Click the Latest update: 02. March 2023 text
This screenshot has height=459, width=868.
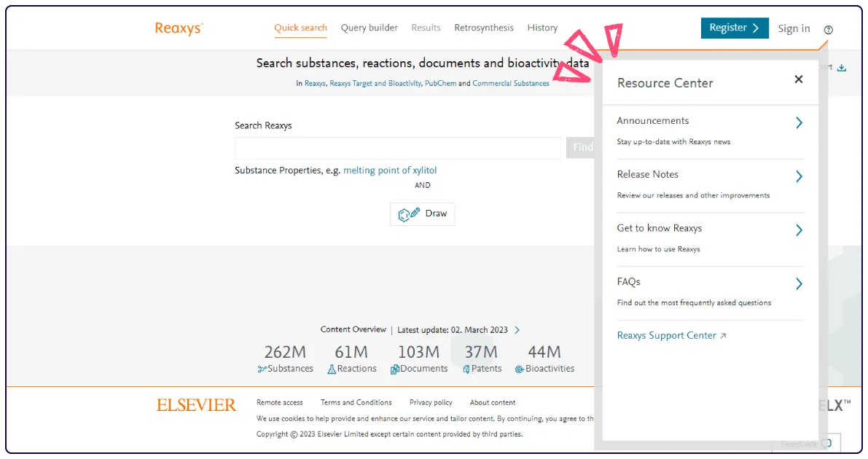453,330
